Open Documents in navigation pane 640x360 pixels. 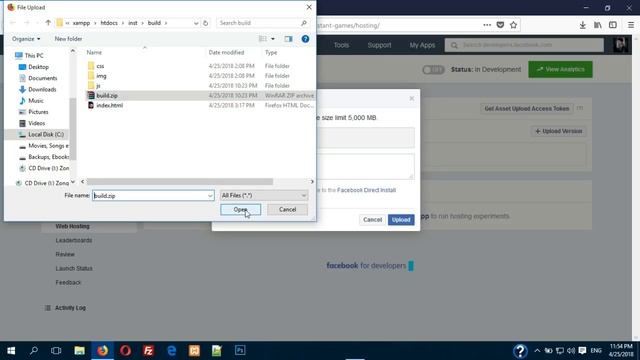click(42, 78)
